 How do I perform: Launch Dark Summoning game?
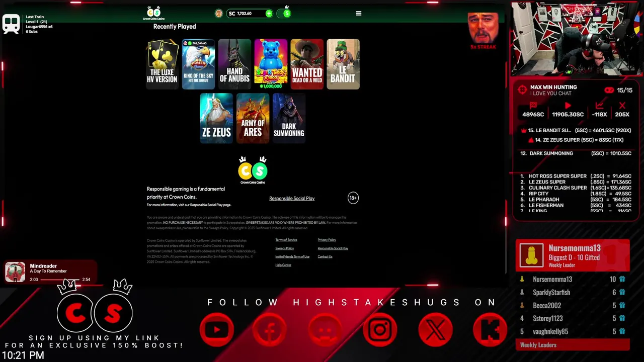coord(289,118)
